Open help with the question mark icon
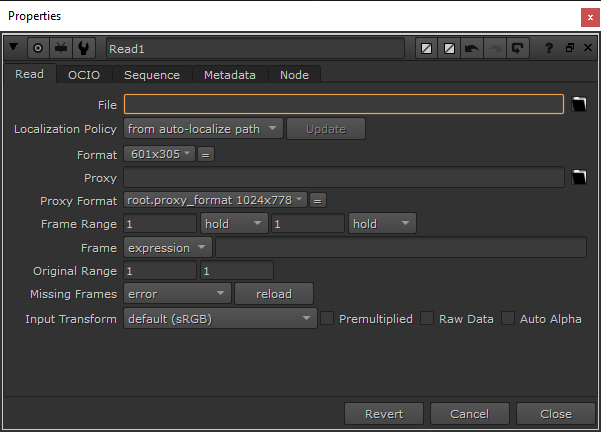 pos(549,48)
